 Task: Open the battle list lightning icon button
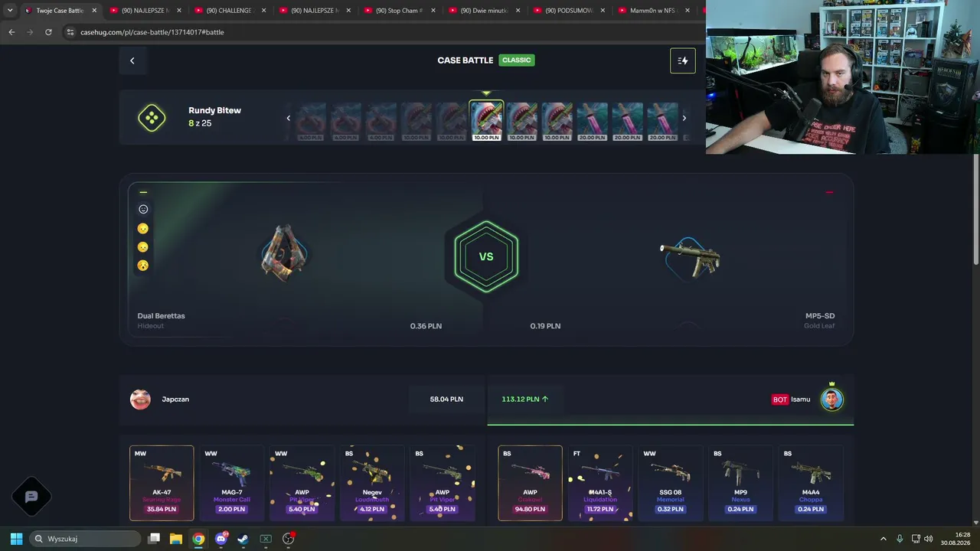coord(683,60)
